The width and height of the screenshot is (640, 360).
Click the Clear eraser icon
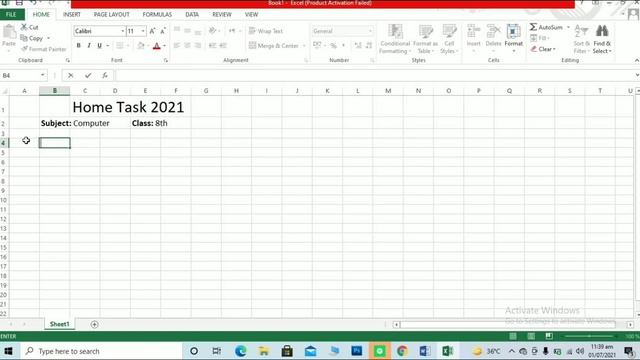tap(533, 49)
